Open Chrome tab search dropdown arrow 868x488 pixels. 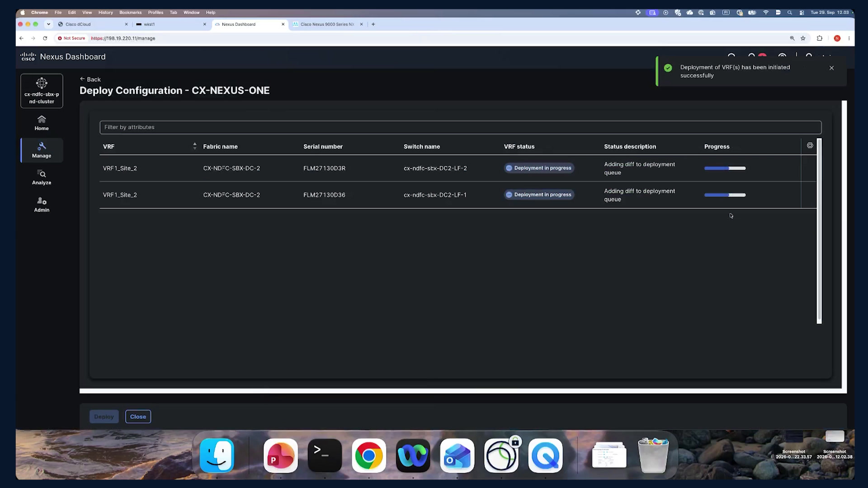click(x=48, y=24)
